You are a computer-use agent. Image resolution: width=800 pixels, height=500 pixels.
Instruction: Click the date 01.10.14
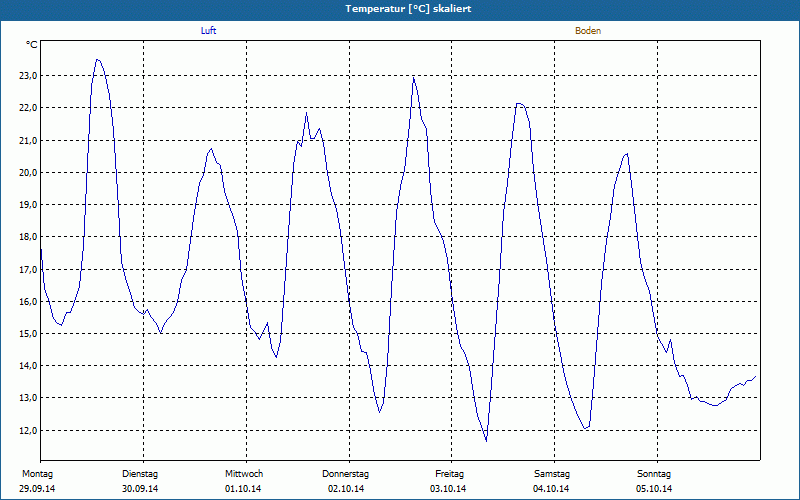click(x=243, y=489)
